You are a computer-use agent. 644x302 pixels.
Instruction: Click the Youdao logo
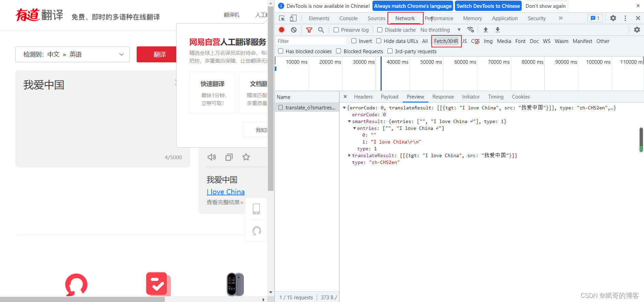click(39, 15)
